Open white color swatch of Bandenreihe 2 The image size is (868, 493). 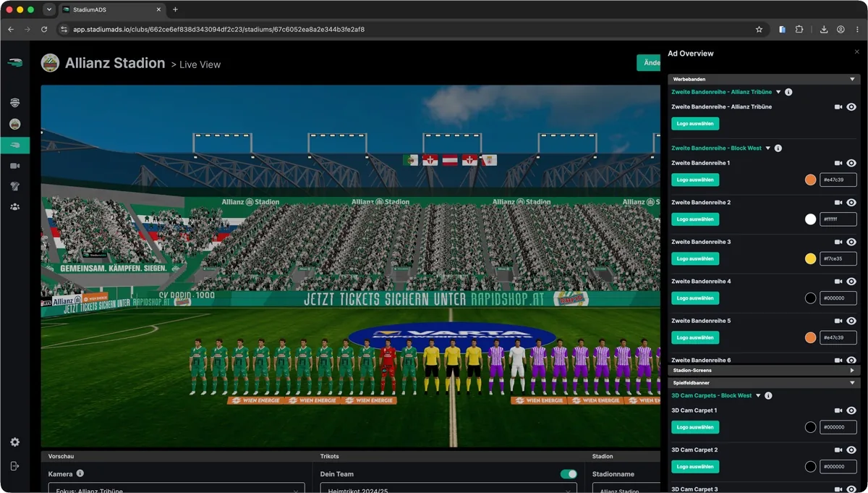(811, 219)
